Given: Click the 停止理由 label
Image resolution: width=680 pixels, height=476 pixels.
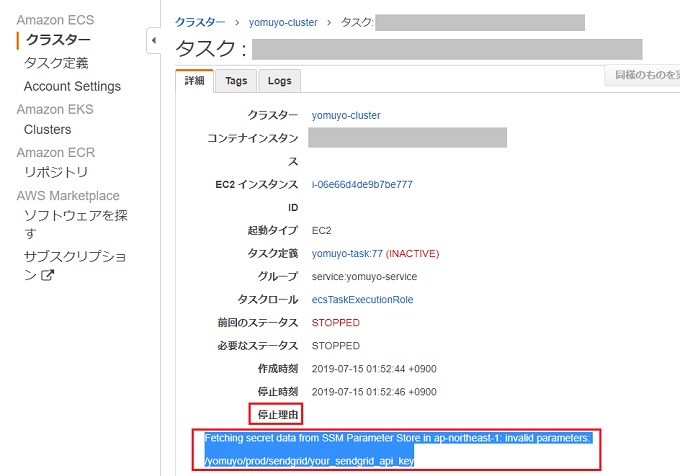Looking at the screenshot, I should pos(278,415).
